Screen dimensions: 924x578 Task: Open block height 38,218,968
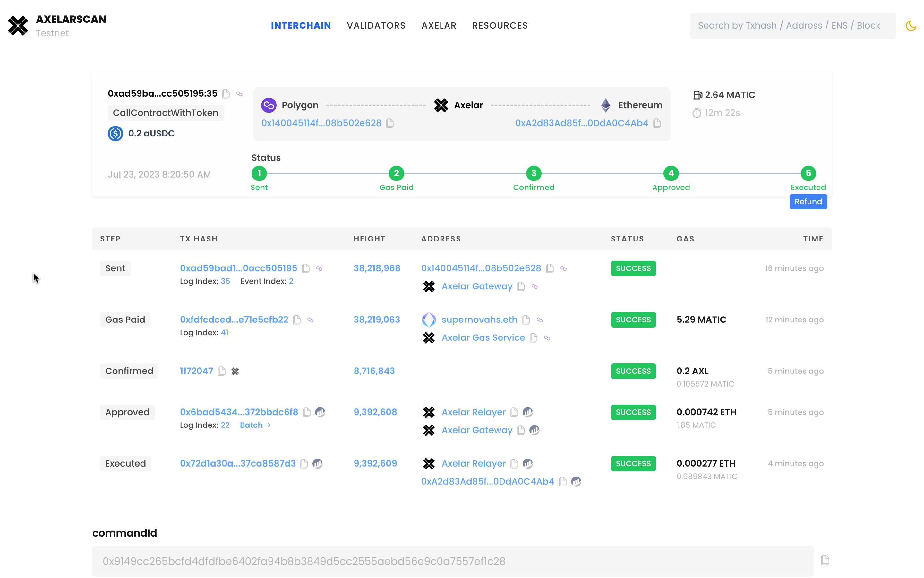[x=377, y=268]
